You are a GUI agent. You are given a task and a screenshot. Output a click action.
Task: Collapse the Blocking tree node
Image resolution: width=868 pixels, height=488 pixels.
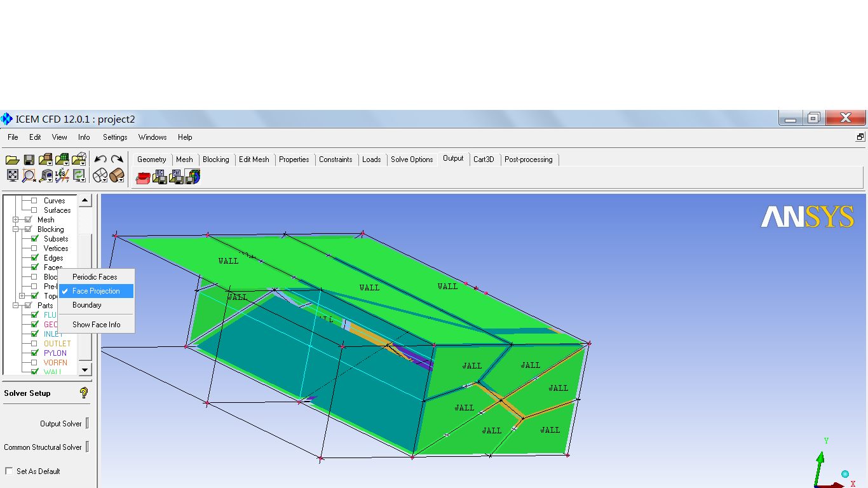pos(16,229)
